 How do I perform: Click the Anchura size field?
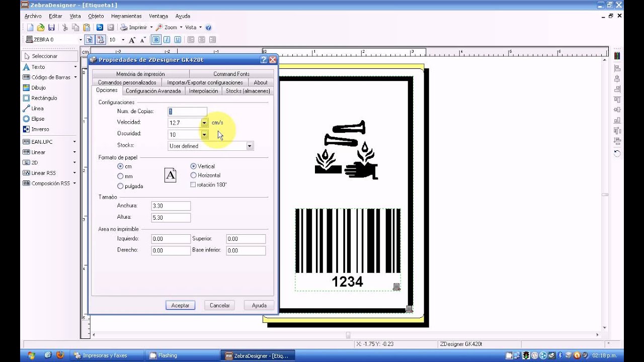click(171, 206)
